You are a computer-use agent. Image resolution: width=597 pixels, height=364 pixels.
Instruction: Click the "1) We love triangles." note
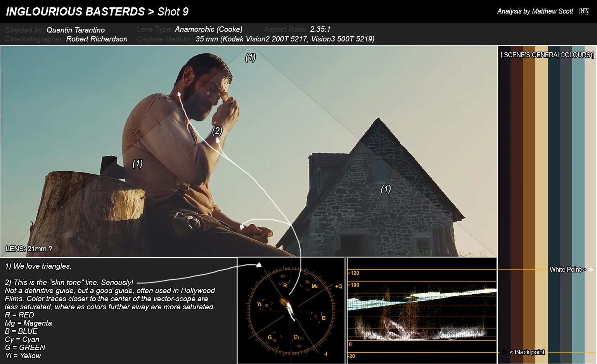click(38, 266)
